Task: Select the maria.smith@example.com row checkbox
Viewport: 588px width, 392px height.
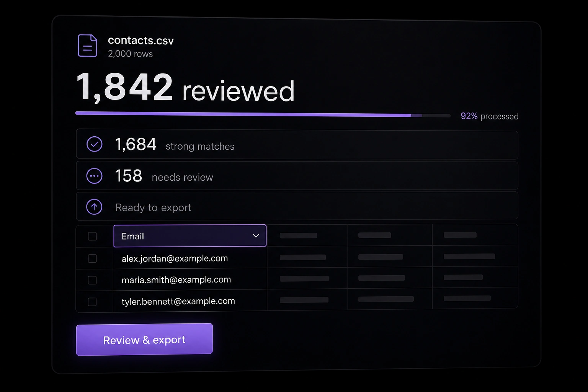Action: point(92,280)
